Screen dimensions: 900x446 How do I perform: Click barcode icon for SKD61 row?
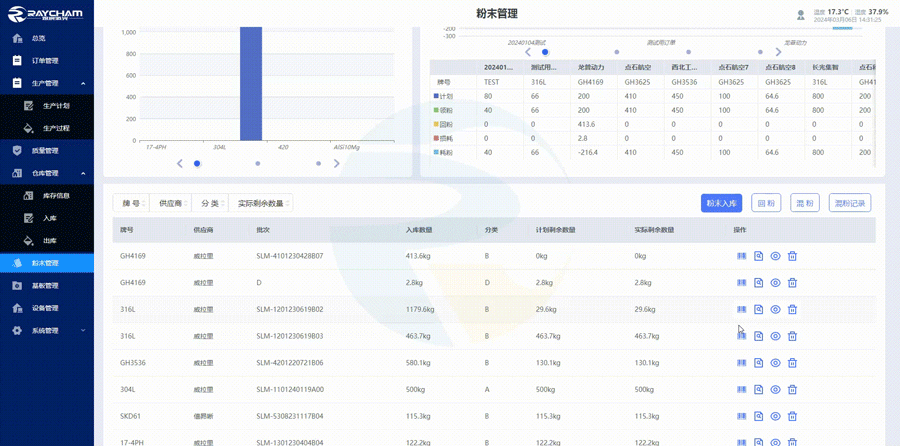coord(742,416)
